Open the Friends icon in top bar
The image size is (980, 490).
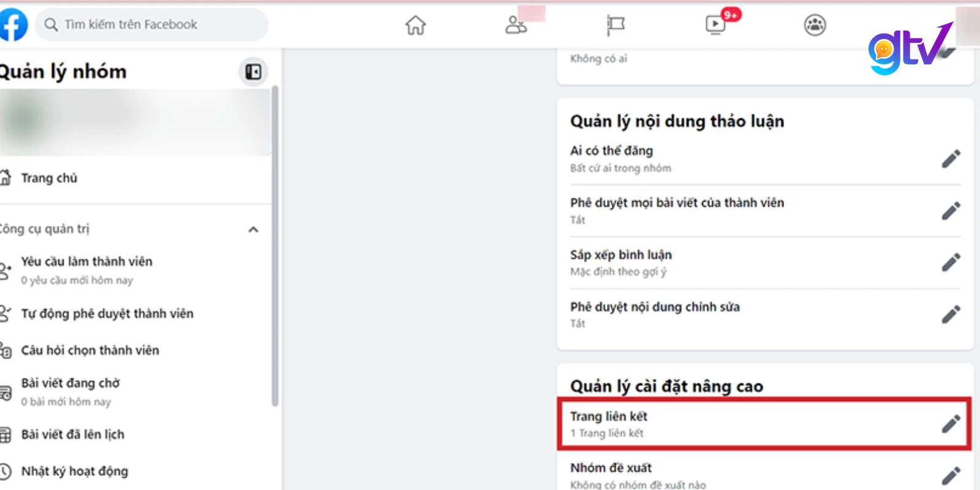point(516,25)
